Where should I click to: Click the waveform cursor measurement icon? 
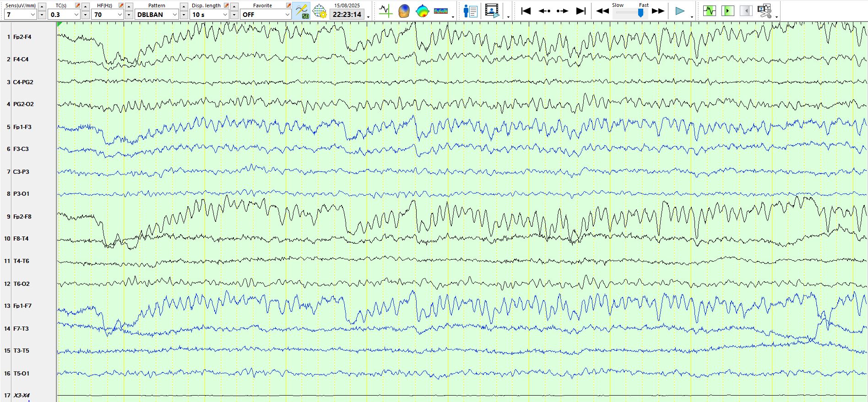[385, 11]
